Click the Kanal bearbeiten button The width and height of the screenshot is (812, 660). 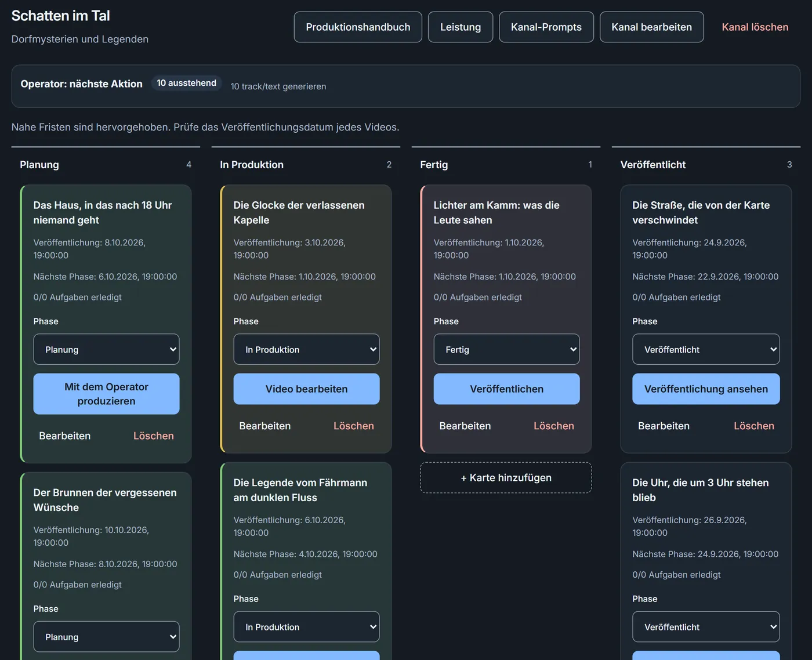[652, 27]
